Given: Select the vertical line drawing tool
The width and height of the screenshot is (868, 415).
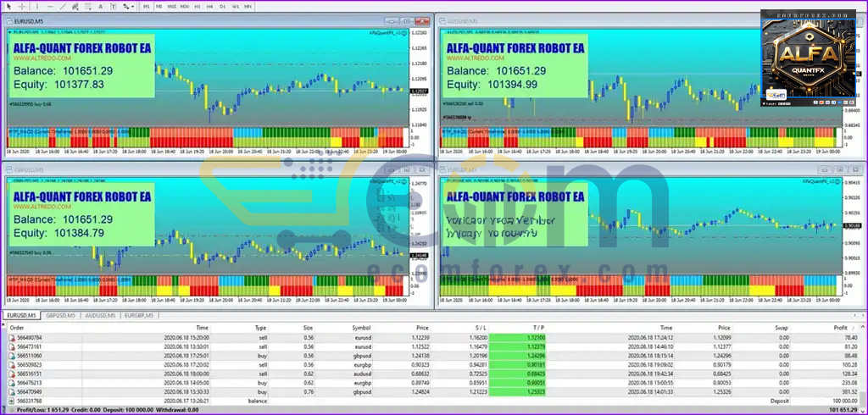Looking at the screenshot, I should pyautogui.click(x=37, y=7).
